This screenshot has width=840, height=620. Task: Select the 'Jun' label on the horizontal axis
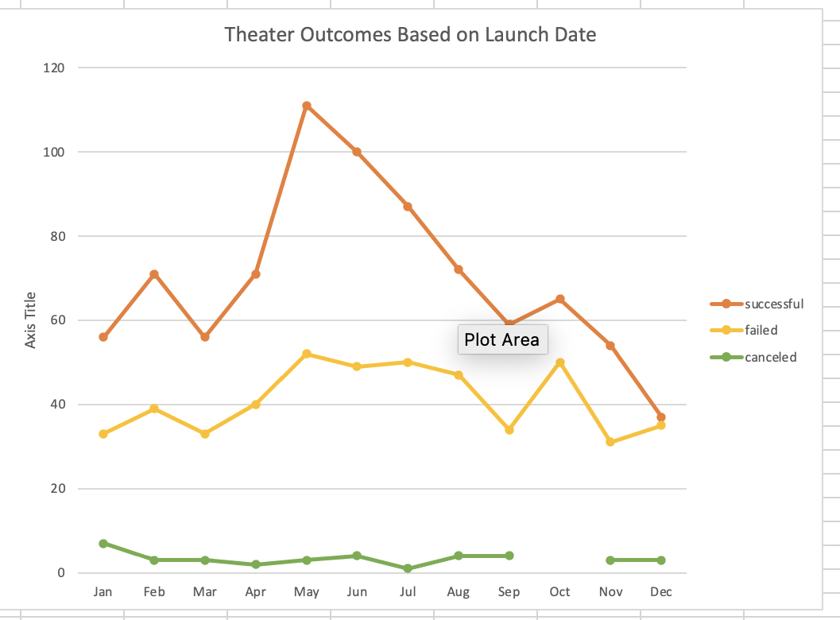click(357, 592)
